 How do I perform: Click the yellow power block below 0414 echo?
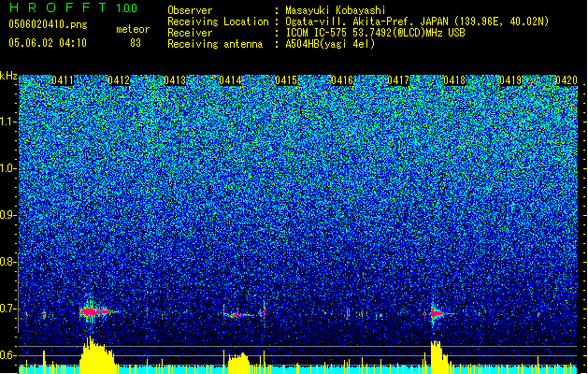[239, 362]
